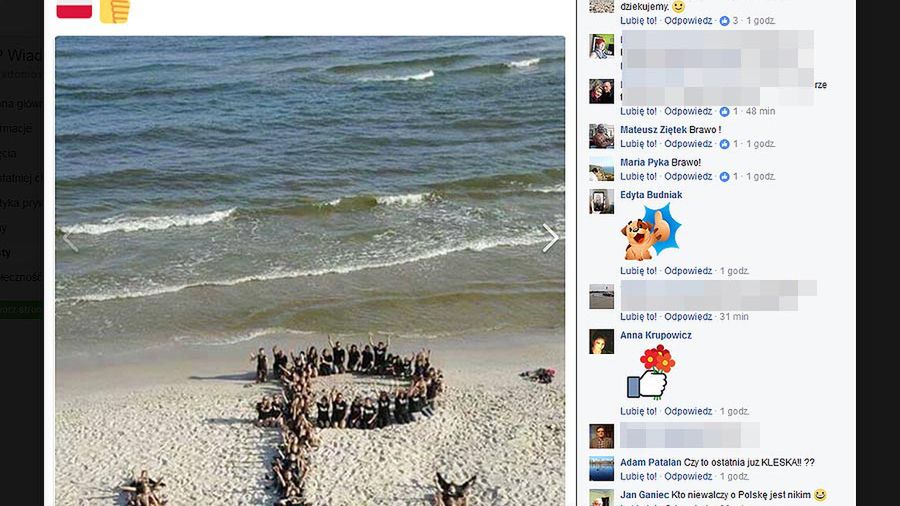Viewport: 900px width, 506px height.
Task: Click the thumbs-up emoji above the photo
Action: coord(114,11)
